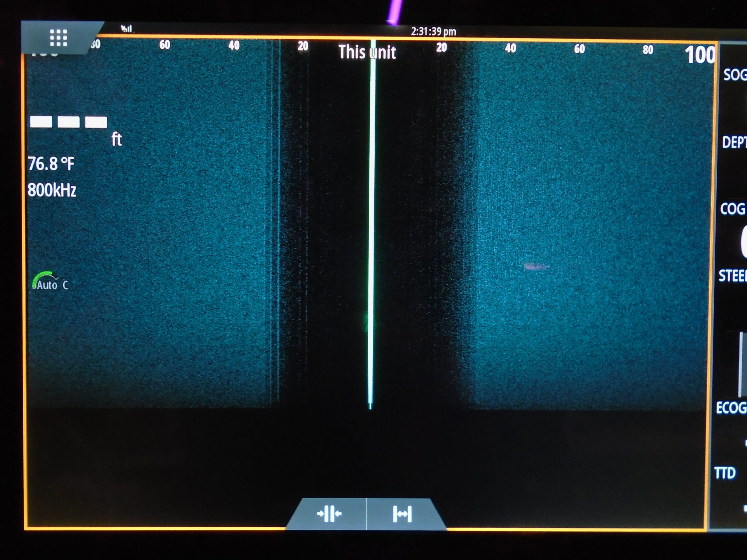Tap the clock showing 2:31:39 pm
747x560 pixels.
tap(433, 32)
